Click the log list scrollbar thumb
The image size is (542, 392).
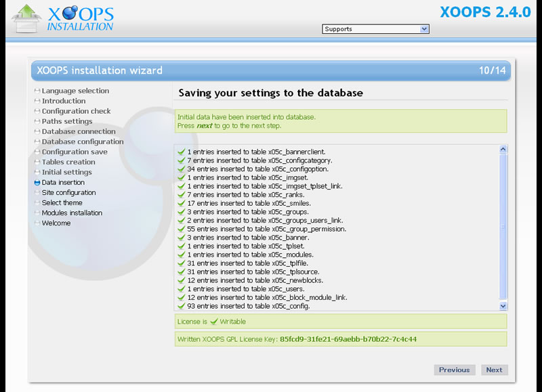(x=503, y=227)
